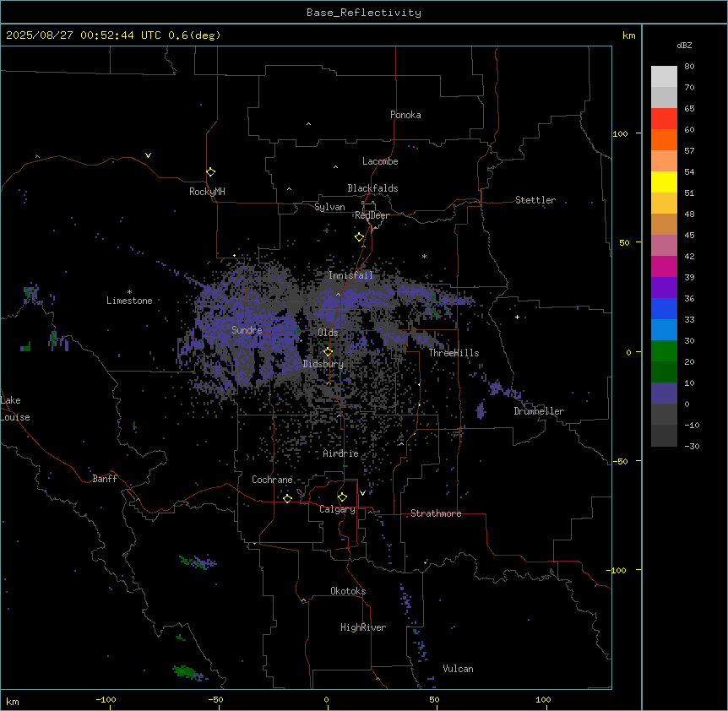Click the Stettler map label
728x711 pixels.
(x=535, y=200)
